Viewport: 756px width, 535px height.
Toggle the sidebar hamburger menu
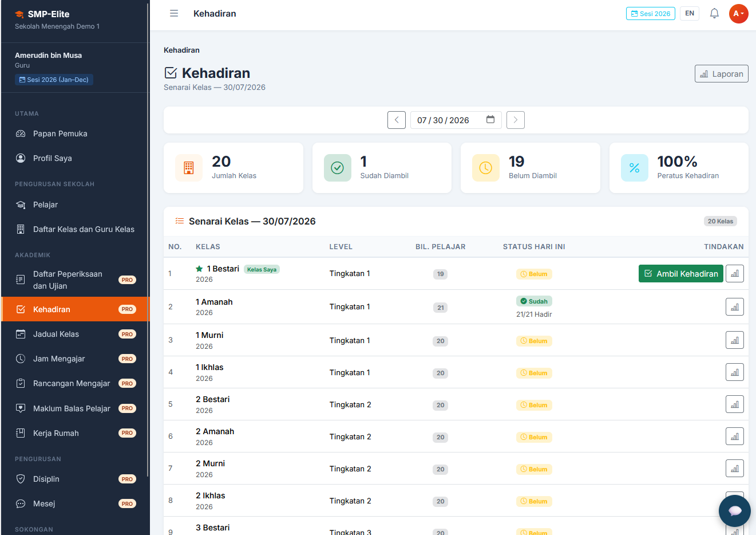click(174, 13)
